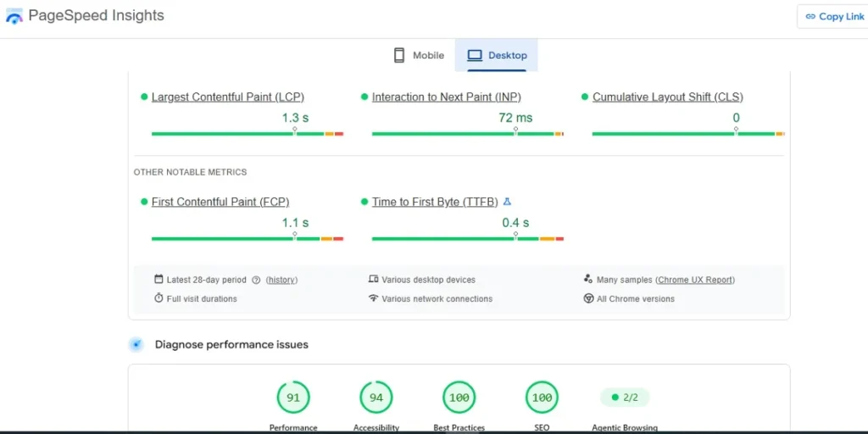This screenshot has height=434, width=868.
Task: Click the green status dot beside FCP
Action: tap(144, 202)
